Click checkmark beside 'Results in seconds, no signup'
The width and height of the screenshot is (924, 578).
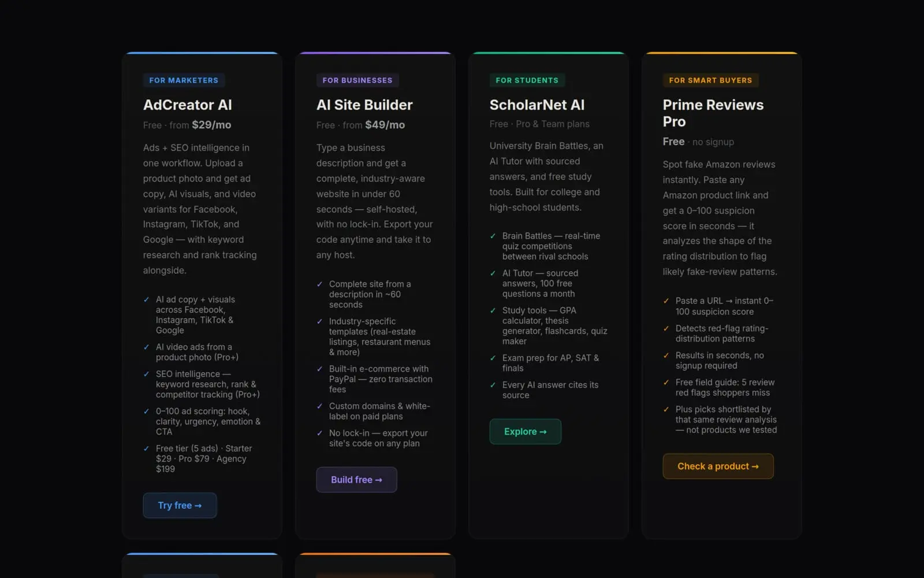(x=666, y=355)
